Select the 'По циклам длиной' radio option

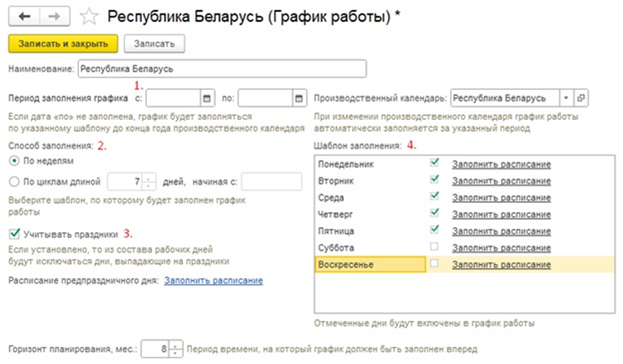(14, 181)
